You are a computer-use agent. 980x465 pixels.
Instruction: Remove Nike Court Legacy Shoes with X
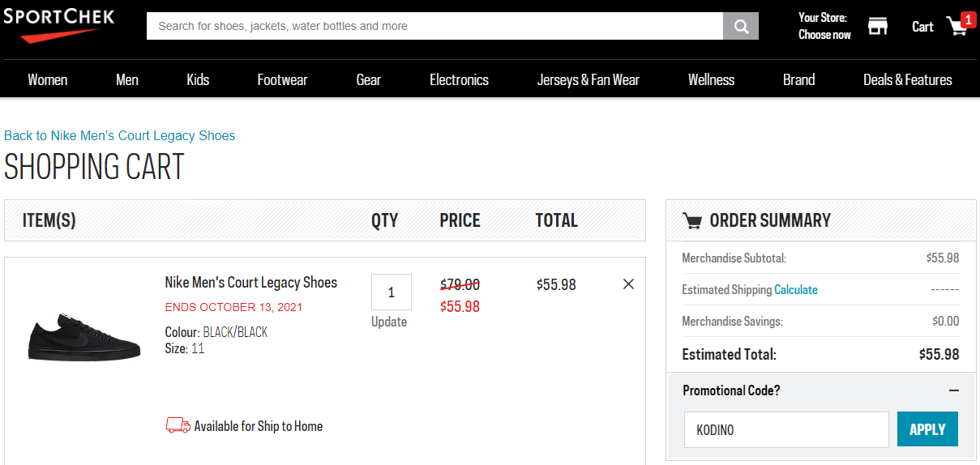pyautogui.click(x=628, y=284)
